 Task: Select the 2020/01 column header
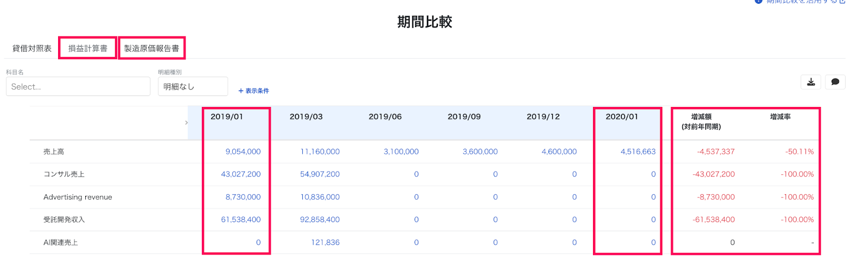[622, 117]
